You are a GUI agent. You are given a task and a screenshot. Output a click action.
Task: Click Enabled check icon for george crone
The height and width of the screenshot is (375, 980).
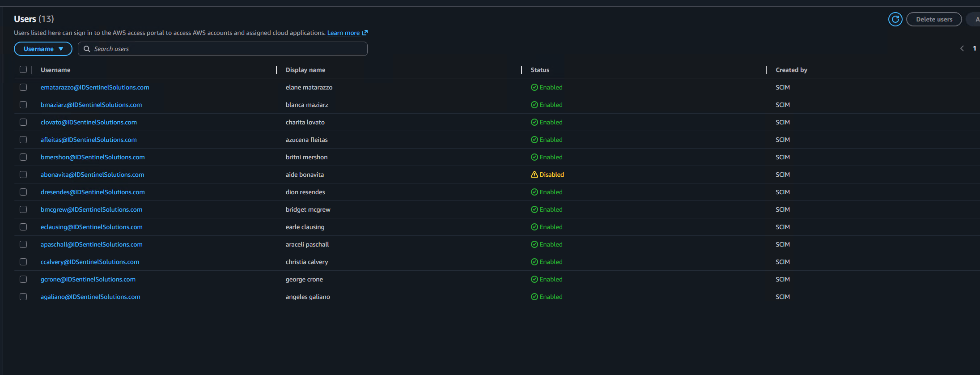534,279
